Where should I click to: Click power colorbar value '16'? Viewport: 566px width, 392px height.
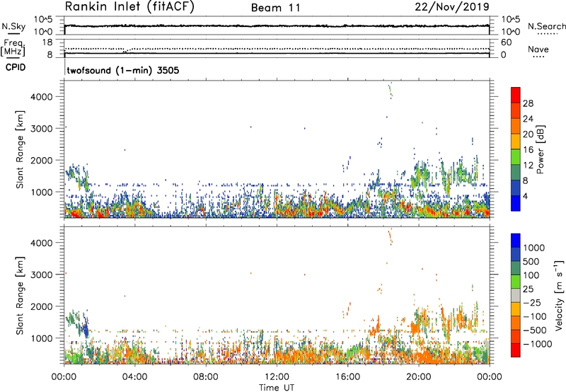tap(528, 150)
